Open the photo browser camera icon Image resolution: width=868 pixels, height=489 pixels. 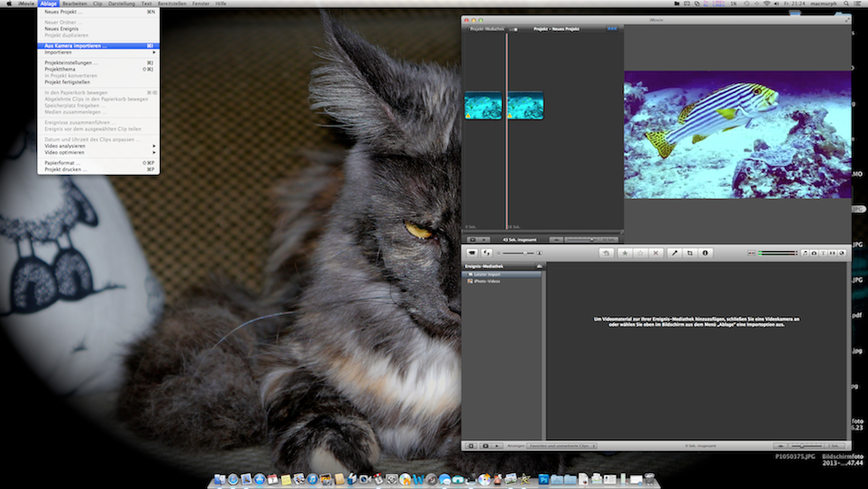tap(814, 253)
